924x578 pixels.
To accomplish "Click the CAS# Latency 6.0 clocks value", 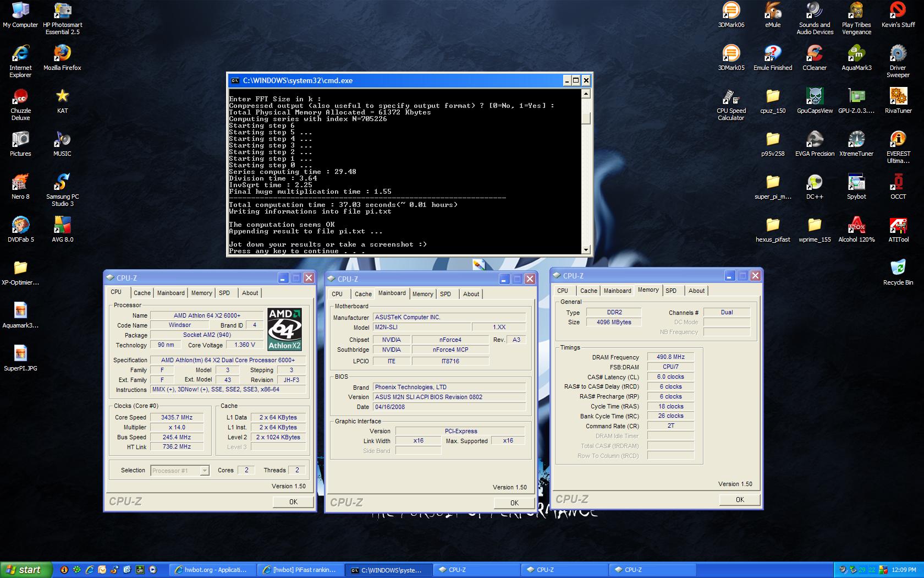I will point(670,377).
